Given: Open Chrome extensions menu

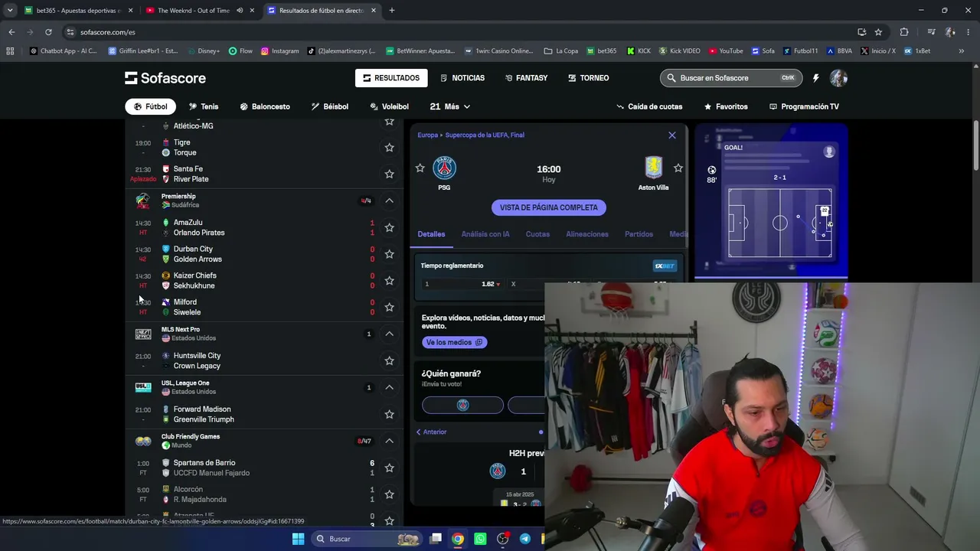Looking at the screenshot, I should 904,32.
